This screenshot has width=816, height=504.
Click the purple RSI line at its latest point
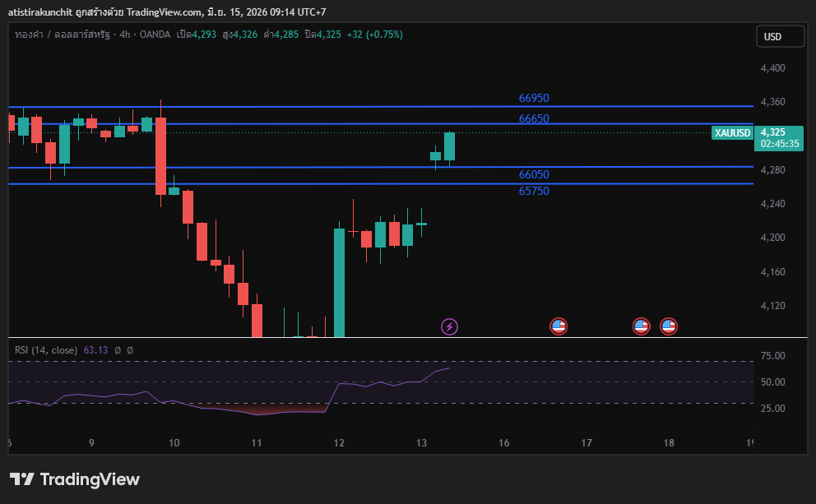coord(448,368)
